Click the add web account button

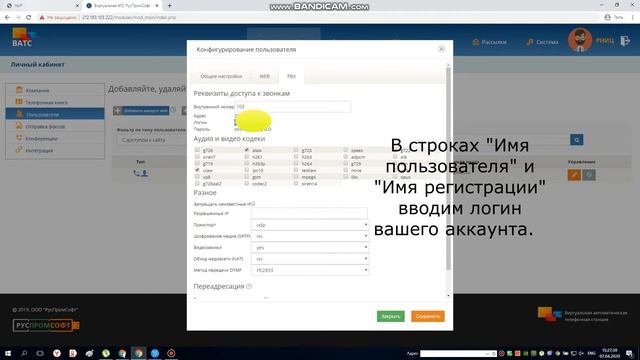[x=141, y=111]
